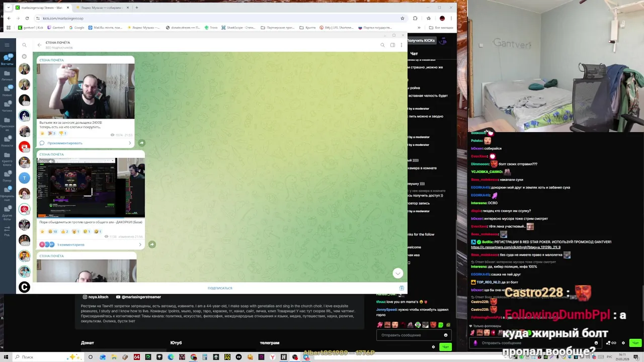Open the @marlasingerstreamer YouTube link

[138, 297]
